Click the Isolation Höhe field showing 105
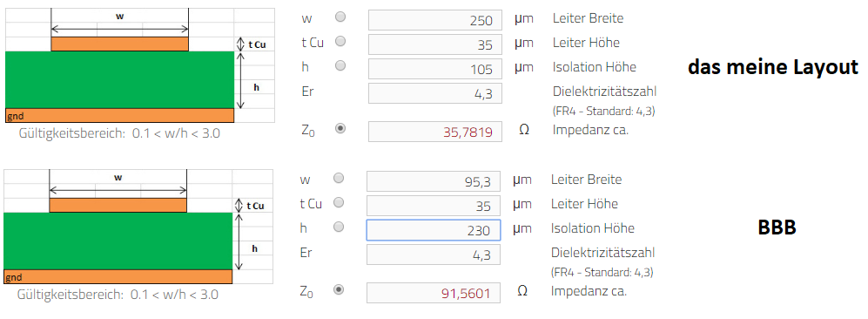868x319 pixels. point(435,69)
